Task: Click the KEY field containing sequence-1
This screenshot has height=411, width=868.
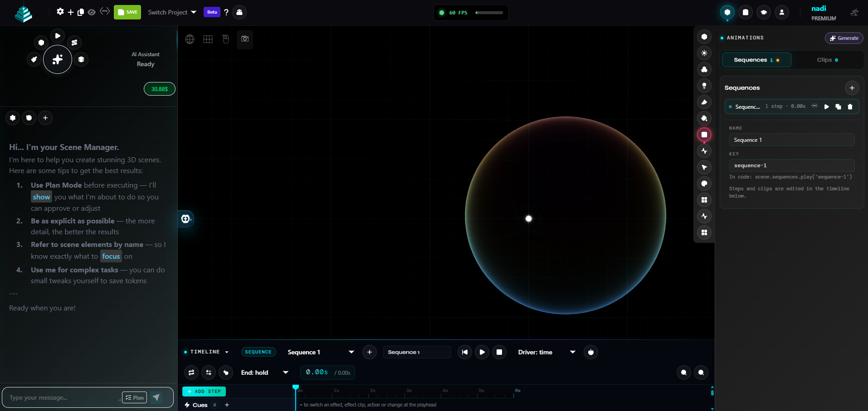Action: (x=792, y=165)
